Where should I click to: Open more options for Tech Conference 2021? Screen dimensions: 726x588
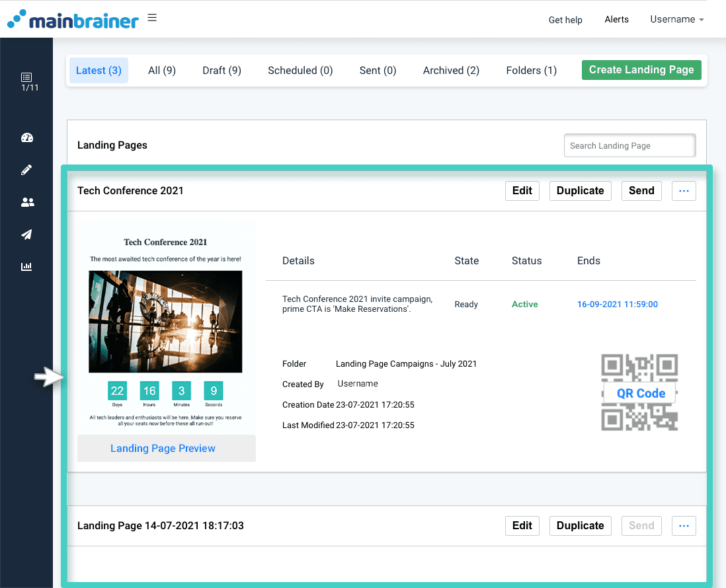pyautogui.click(x=684, y=190)
